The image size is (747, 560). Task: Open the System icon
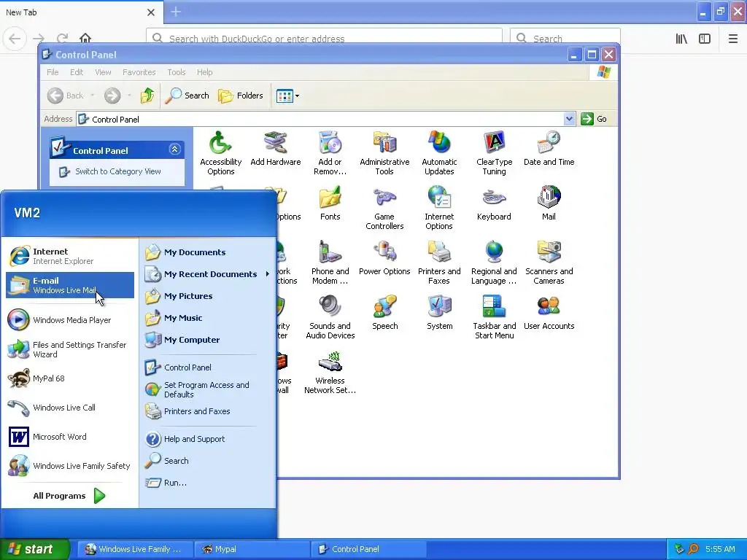(x=439, y=312)
